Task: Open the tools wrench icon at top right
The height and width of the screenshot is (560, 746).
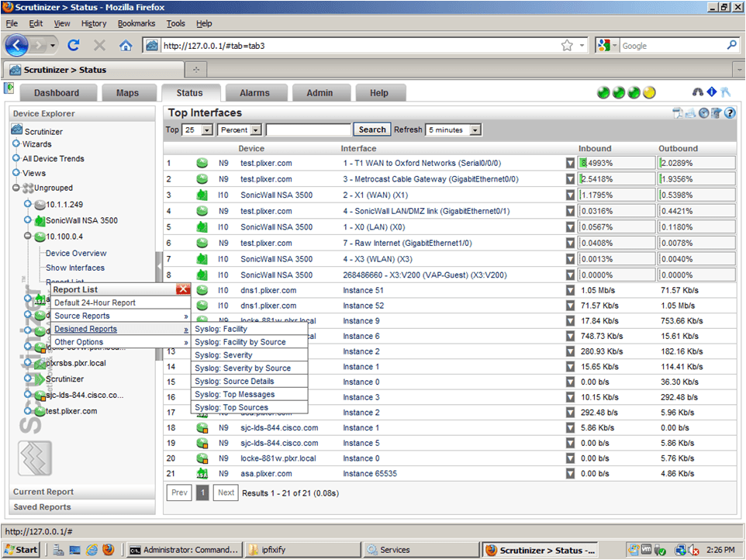Action: click(x=725, y=92)
